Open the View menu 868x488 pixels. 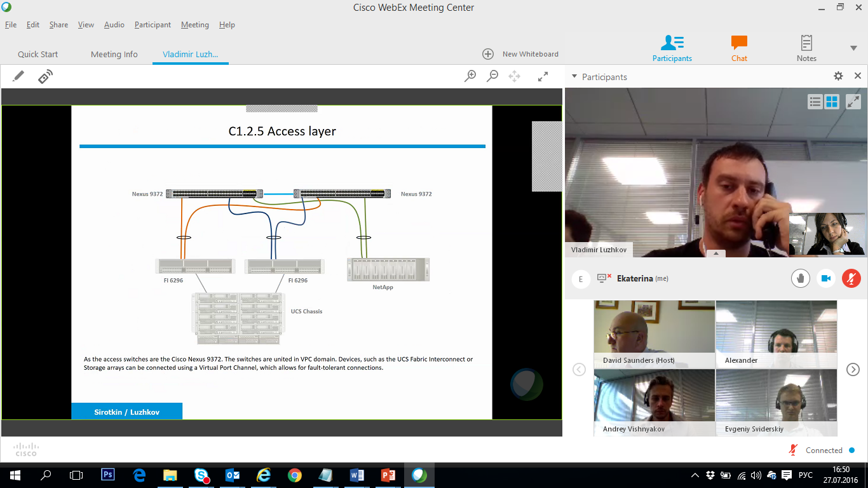pyautogui.click(x=86, y=25)
